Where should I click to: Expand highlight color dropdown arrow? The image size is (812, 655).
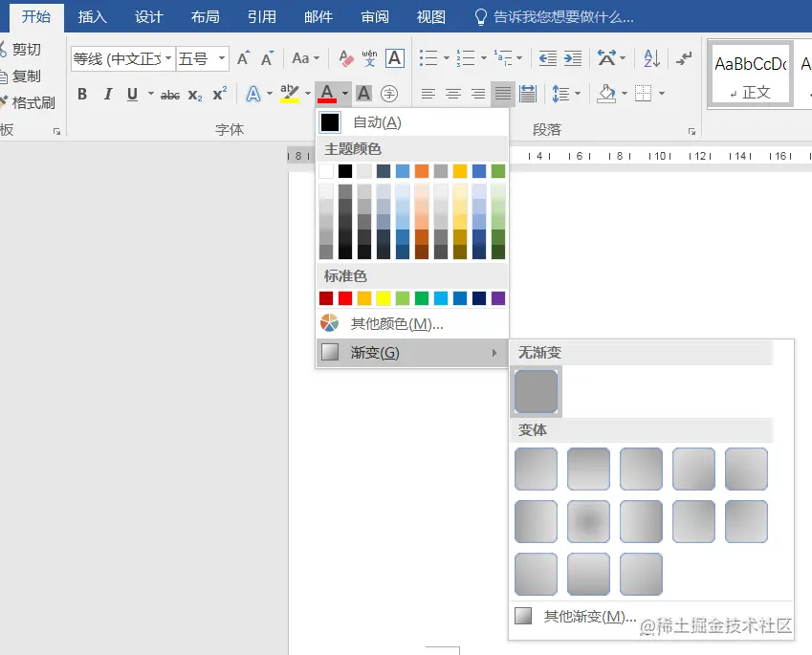[308, 94]
